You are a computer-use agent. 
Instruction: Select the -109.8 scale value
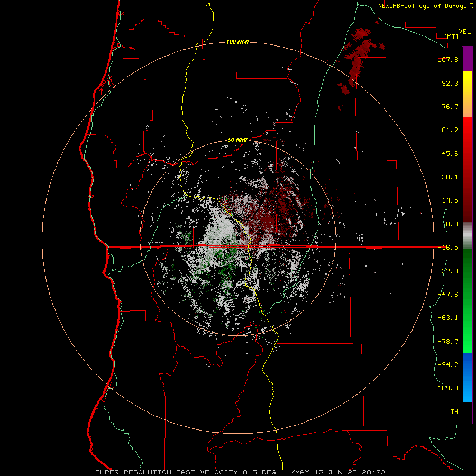[x=446, y=388]
